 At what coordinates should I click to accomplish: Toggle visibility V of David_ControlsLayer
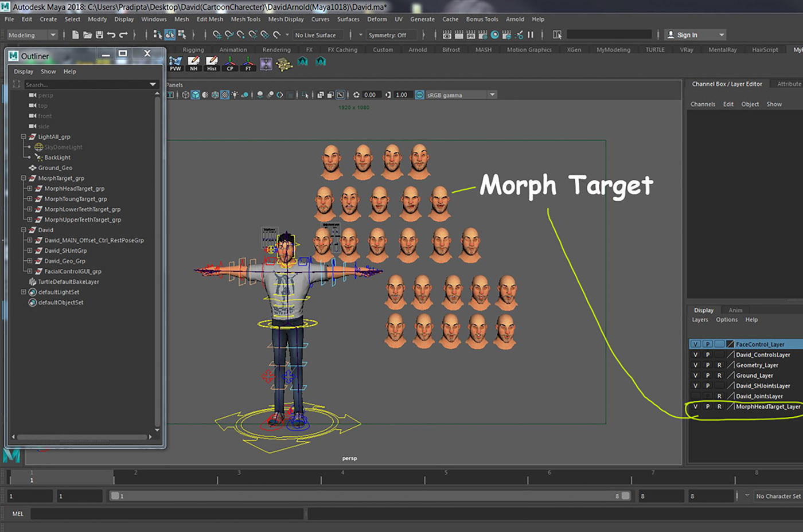(696, 354)
